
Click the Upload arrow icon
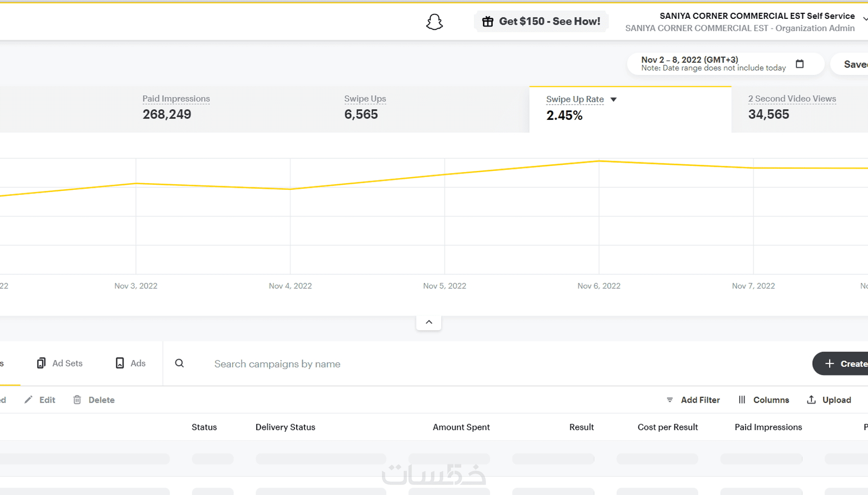coord(811,400)
